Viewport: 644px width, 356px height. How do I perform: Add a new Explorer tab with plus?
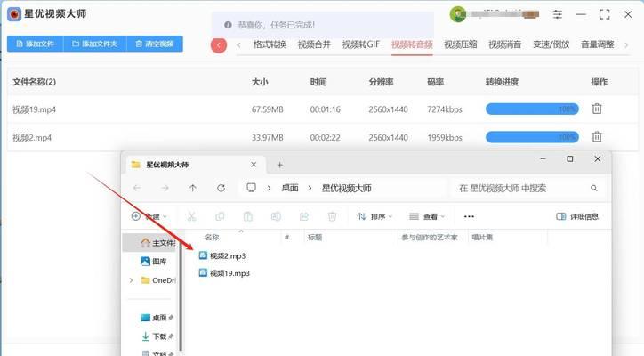pos(279,165)
